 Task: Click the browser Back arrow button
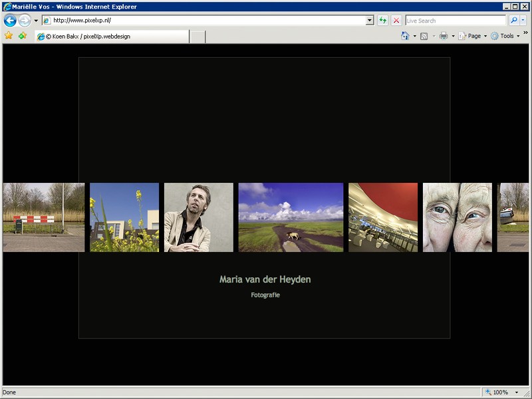coord(10,21)
